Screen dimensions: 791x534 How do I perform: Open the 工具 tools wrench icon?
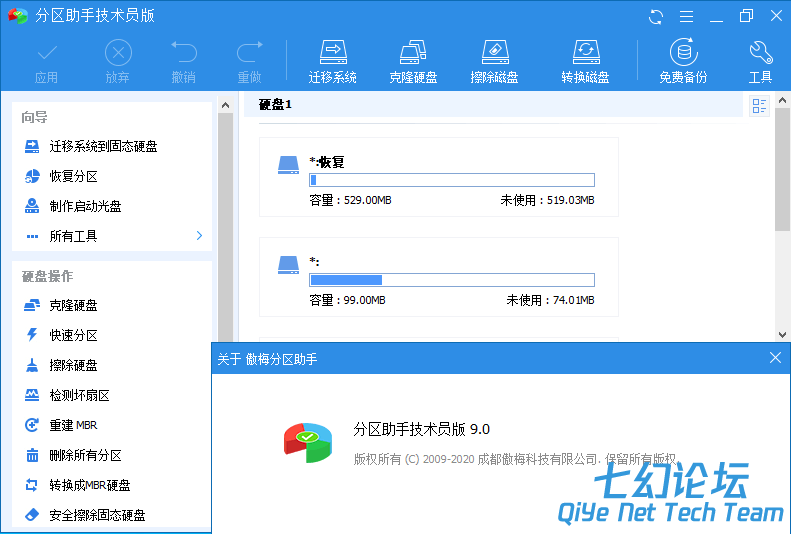760,61
